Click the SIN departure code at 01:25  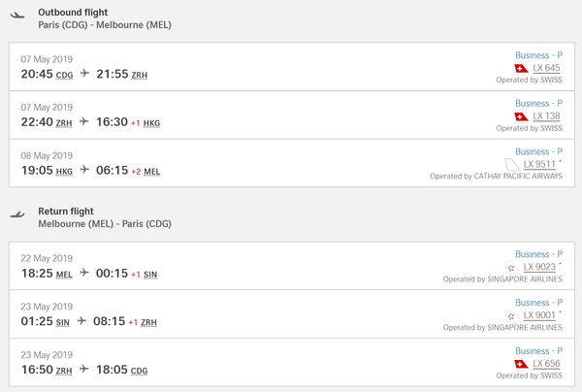click(x=63, y=322)
